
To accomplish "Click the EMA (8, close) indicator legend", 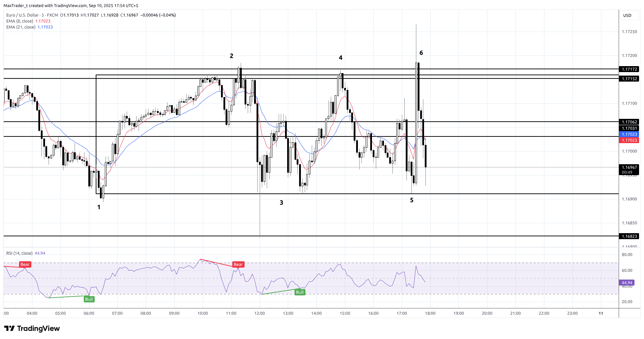I will pyautogui.click(x=20, y=21).
